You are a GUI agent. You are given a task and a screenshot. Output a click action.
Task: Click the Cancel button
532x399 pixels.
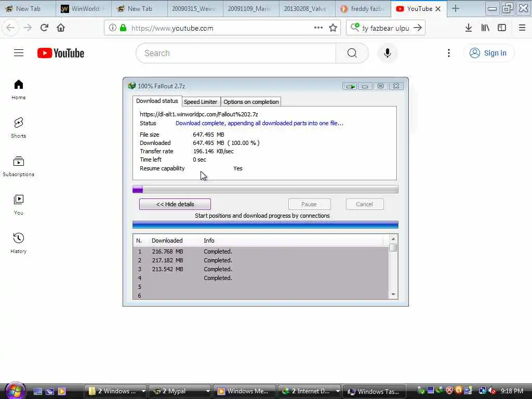pyautogui.click(x=364, y=204)
